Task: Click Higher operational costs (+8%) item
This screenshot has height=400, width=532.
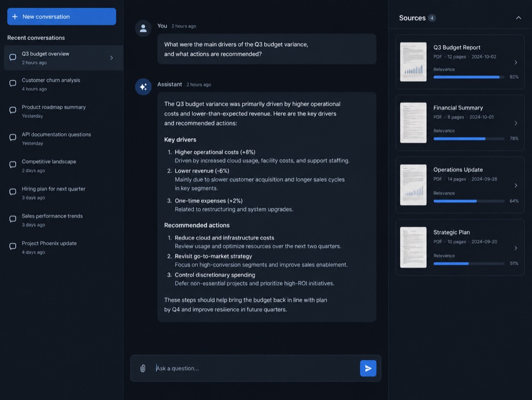Action: click(215, 152)
